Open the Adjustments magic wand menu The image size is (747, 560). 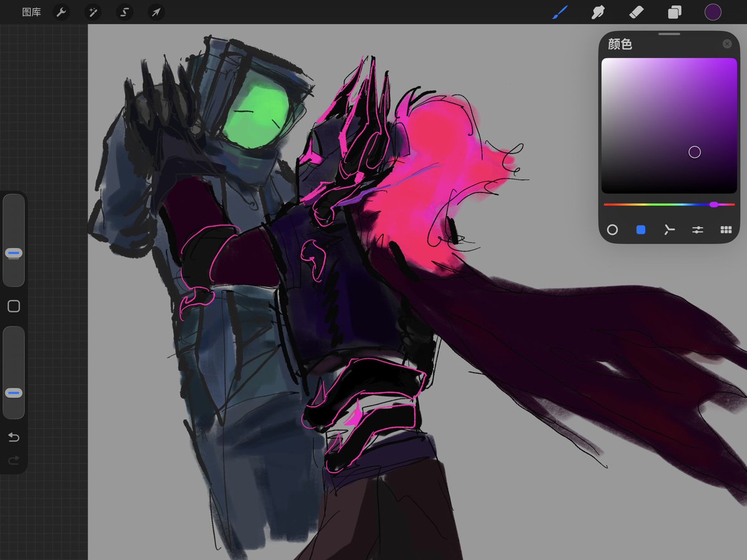tap(93, 12)
